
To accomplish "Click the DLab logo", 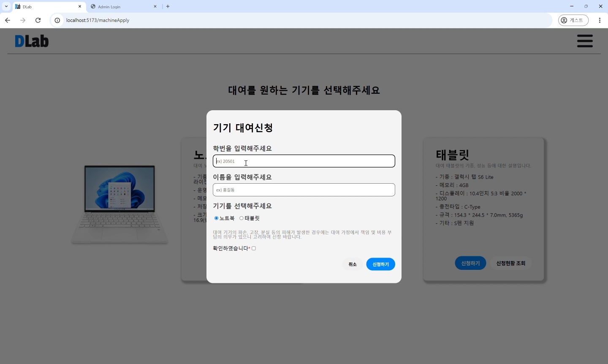I will [32, 41].
